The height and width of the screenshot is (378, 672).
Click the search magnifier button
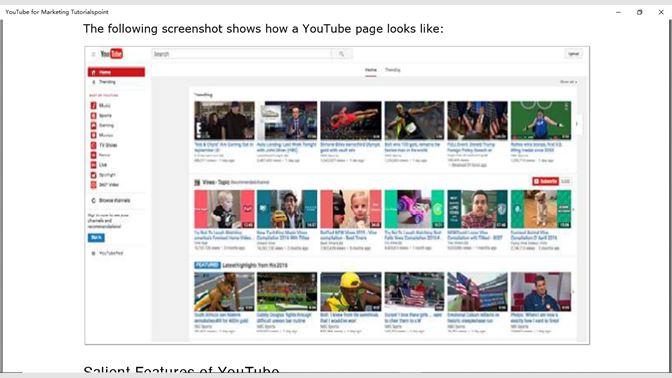click(342, 54)
